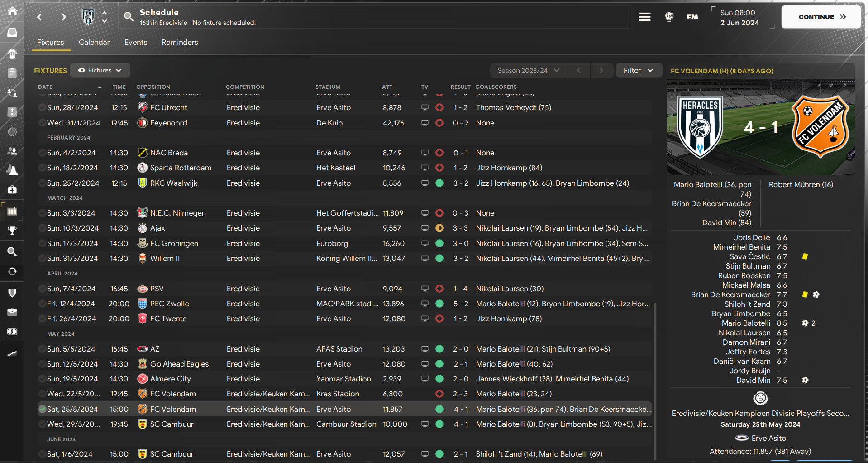Click the large Heracles badge in match panel
The width and height of the screenshot is (868, 463).
click(700, 127)
